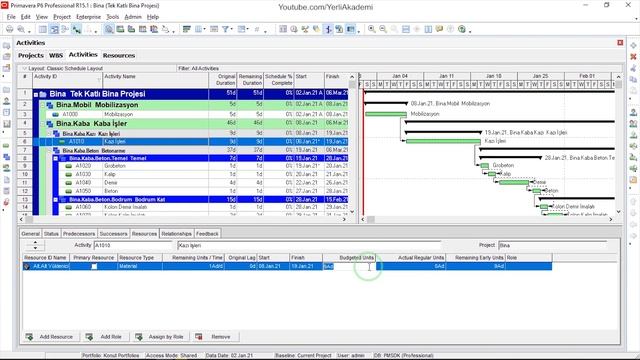Click the activity navigation stepper arrows
Image resolution: width=640 pixels, height=360 pixels.
[x=35, y=245]
